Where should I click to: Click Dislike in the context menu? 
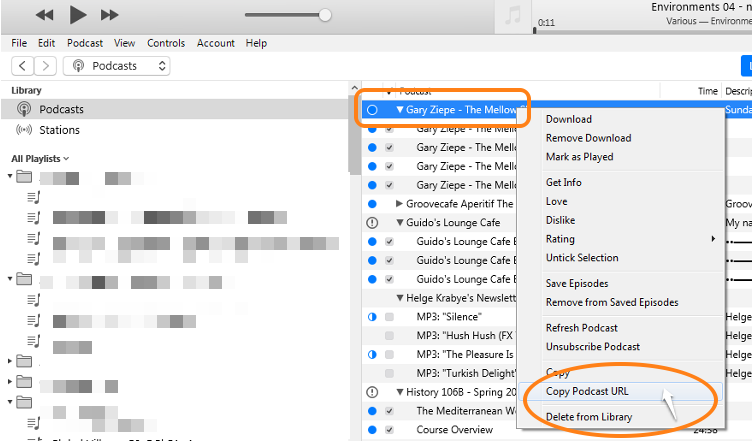(560, 220)
